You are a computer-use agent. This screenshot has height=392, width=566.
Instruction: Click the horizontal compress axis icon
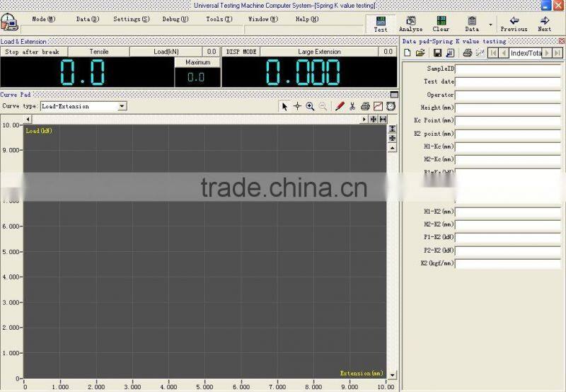(374, 119)
